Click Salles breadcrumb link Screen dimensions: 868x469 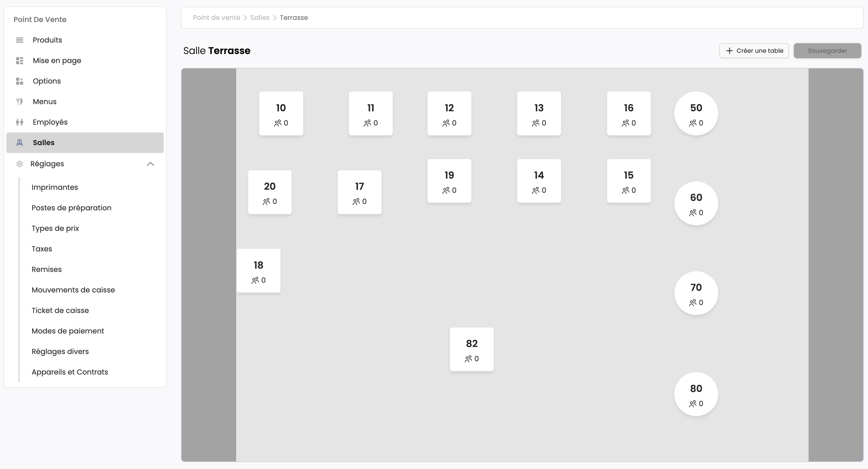point(259,18)
